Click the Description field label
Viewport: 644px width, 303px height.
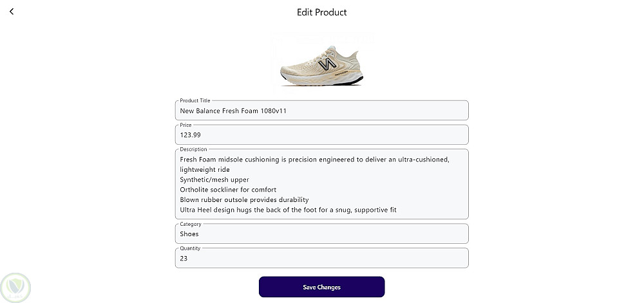193,149
